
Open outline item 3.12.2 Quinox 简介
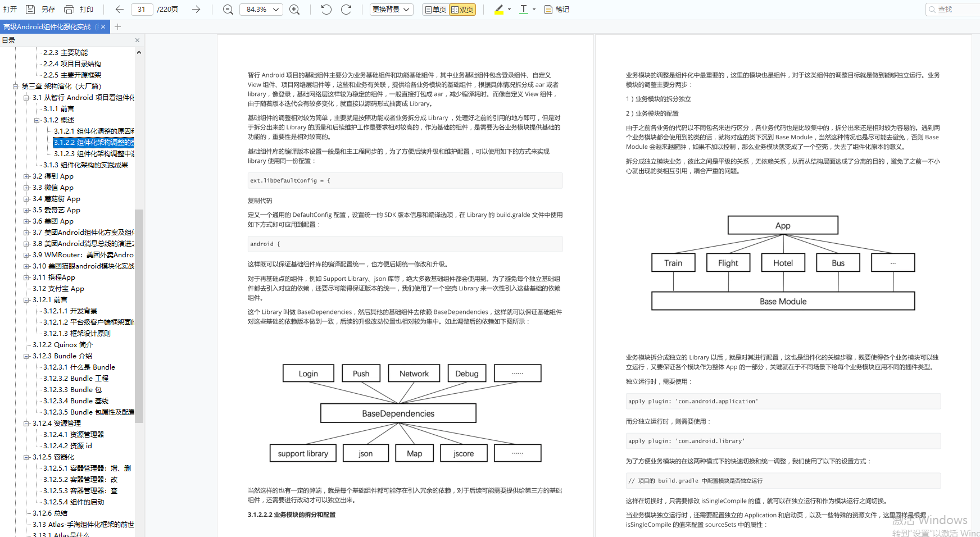(62, 344)
